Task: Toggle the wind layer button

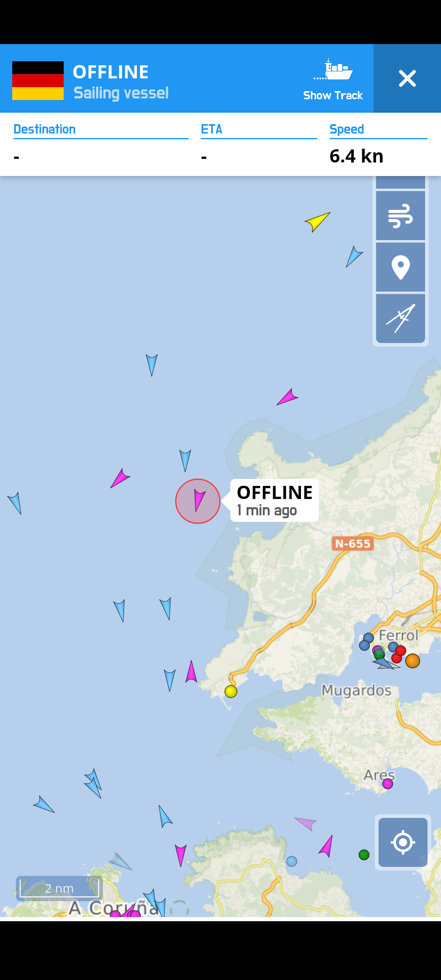Action: (400, 216)
